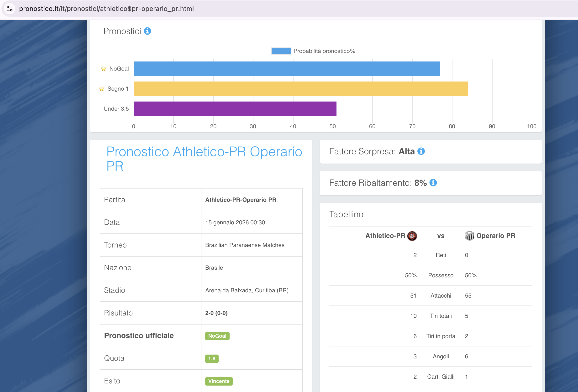This screenshot has height=392, width=578.
Task: Click the green 1.8 quota badge
Action: [212, 358]
